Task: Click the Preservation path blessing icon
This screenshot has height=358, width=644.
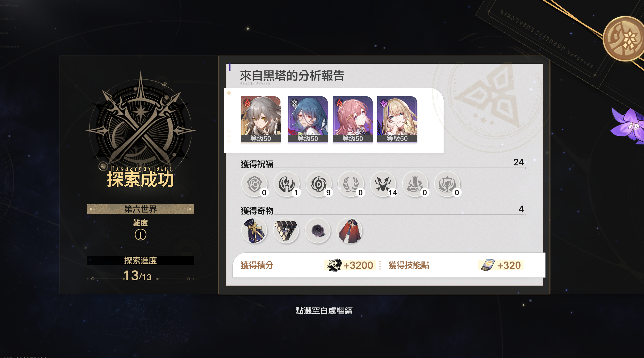Action: tap(254, 184)
